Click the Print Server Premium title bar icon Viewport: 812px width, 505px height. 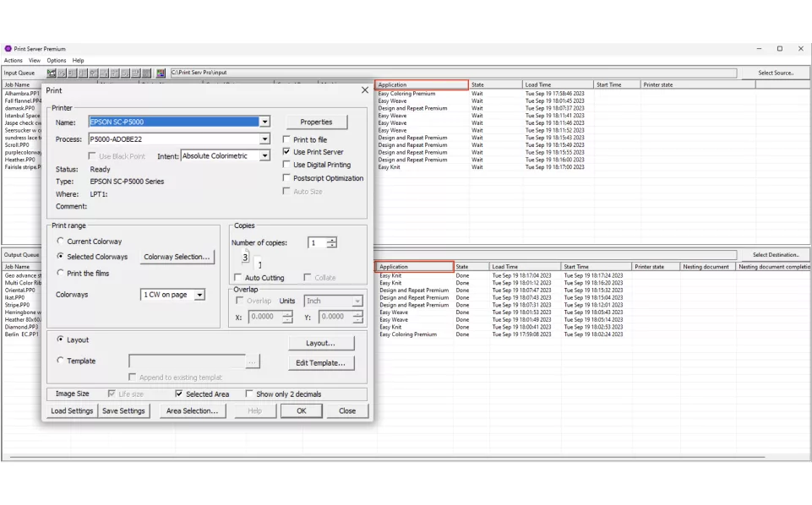pyautogui.click(x=8, y=49)
